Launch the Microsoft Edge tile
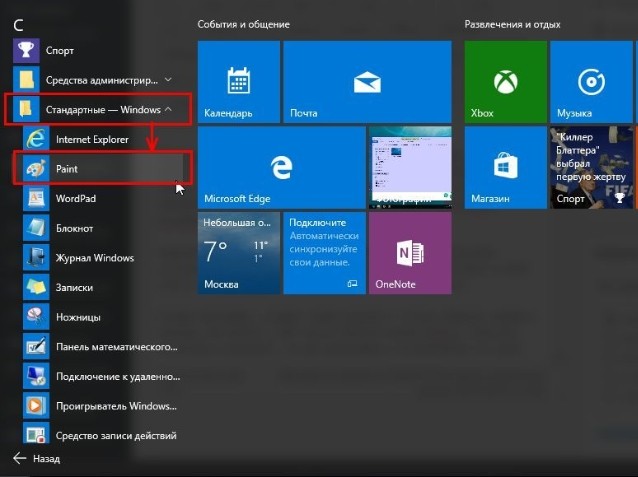 point(282,167)
